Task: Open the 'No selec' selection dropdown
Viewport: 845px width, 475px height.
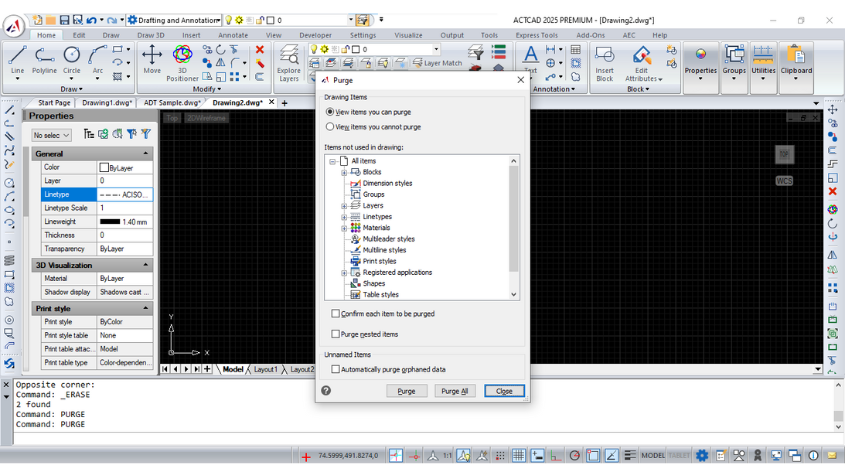Action: pyautogui.click(x=51, y=135)
